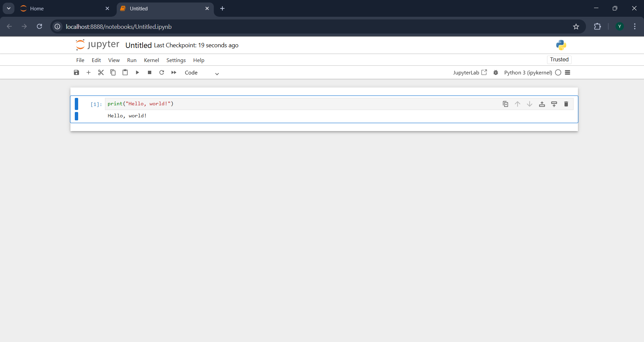Screen dimensions: 644x342
Task: Open notebook in JupyterLab
Action: (x=470, y=72)
